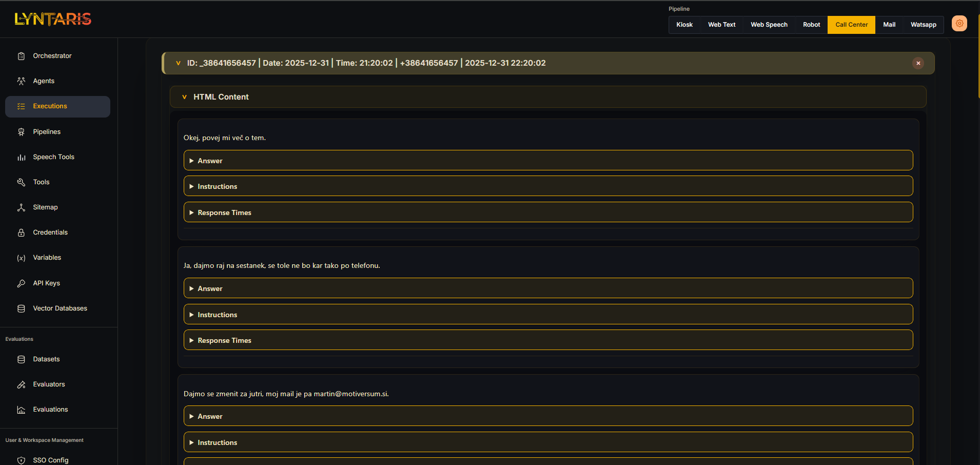Click the API Keys key icon
Image resolution: width=980 pixels, height=465 pixels.
(21, 283)
